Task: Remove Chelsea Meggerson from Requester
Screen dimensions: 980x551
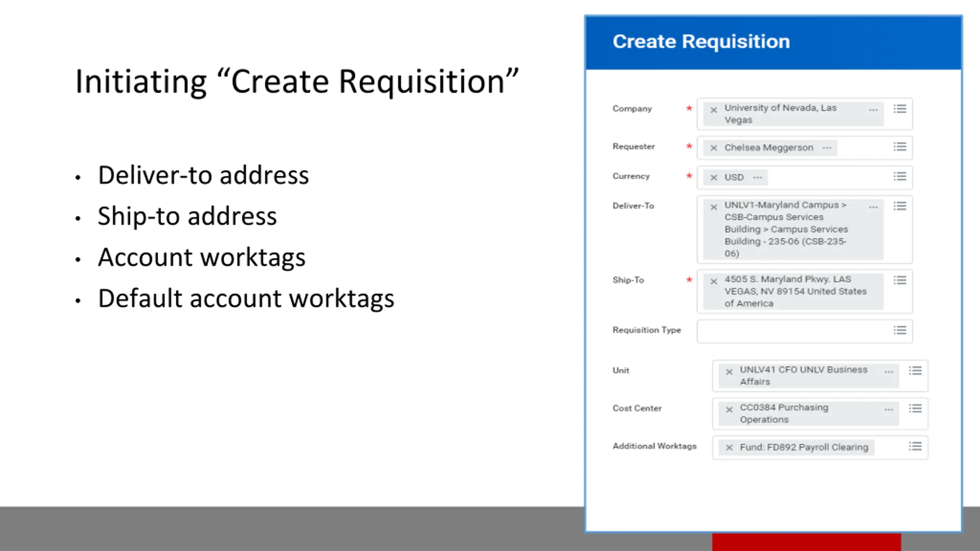Action: [x=714, y=148]
